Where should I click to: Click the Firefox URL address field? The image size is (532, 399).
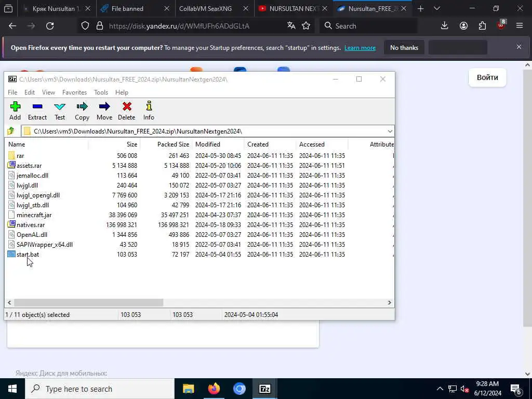point(195,26)
